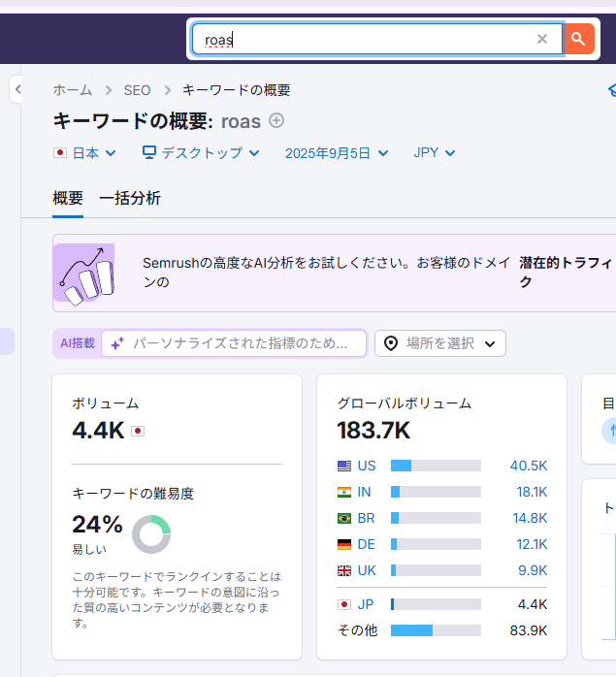Go to ホーム breadcrumb link
The width and height of the screenshot is (616, 677).
[73, 90]
